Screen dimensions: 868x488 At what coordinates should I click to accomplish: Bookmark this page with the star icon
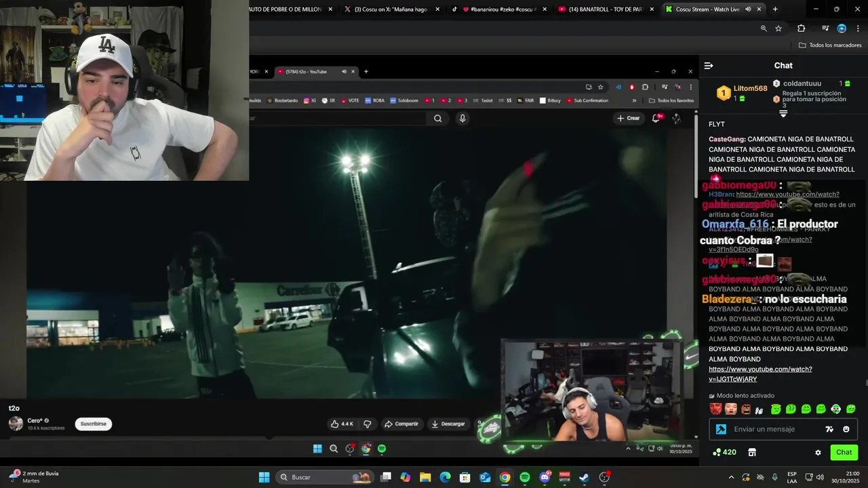(778, 28)
